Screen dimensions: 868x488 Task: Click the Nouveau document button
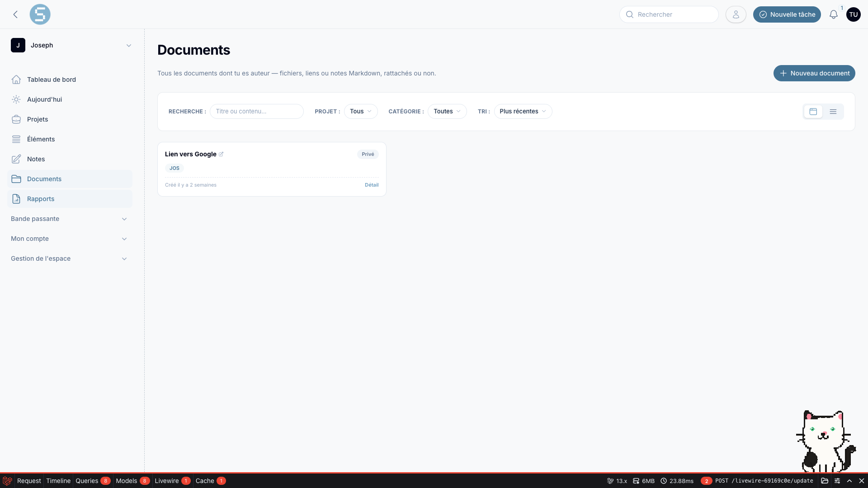(814, 73)
